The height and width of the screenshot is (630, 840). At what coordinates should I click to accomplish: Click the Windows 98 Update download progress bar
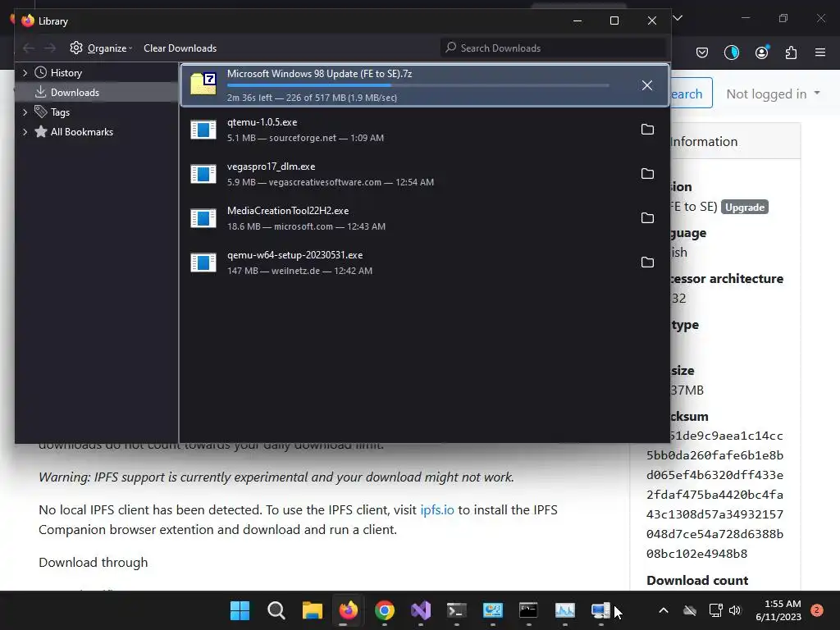tap(418, 85)
